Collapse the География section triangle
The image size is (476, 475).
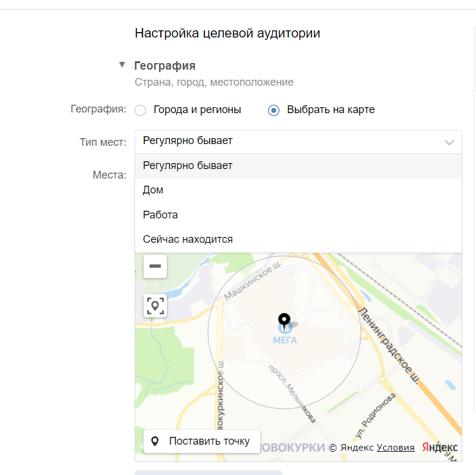(122, 65)
